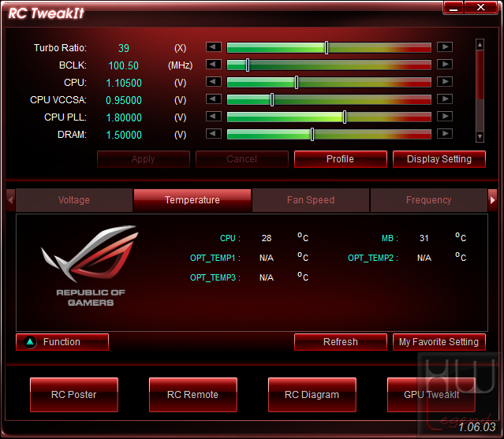
Task: Click the MB temperature reading 31
Action: [424, 238]
